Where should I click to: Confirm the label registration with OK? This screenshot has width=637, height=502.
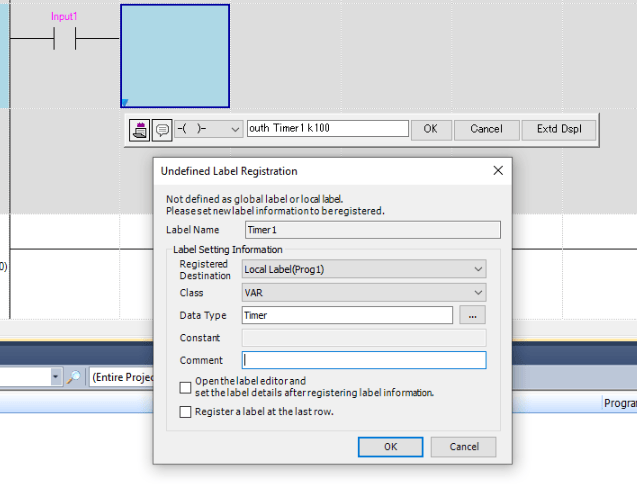tap(390, 447)
